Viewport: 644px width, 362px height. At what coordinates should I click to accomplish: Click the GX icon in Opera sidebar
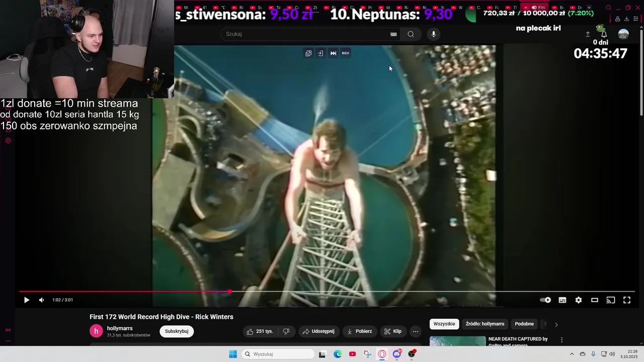[8, 330]
